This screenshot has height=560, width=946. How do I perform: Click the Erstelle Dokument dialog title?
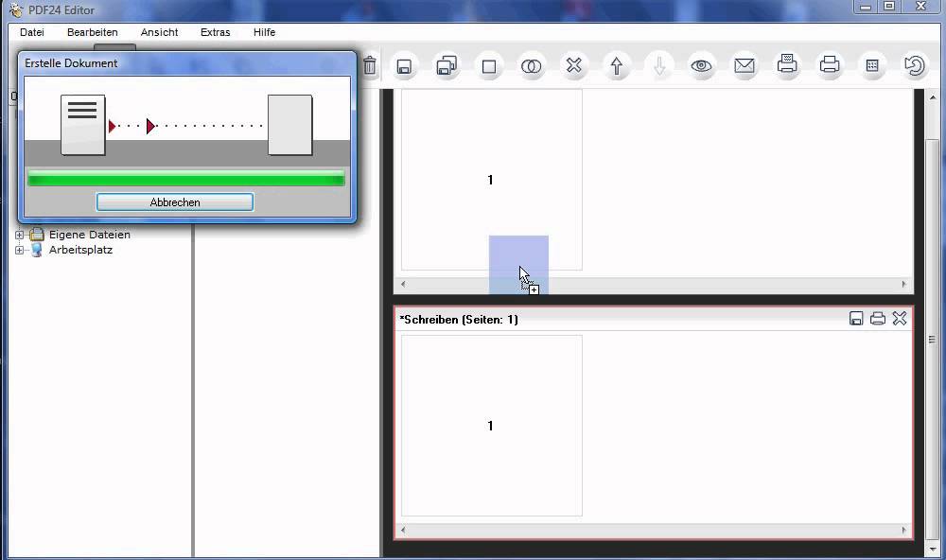click(x=71, y=63)
